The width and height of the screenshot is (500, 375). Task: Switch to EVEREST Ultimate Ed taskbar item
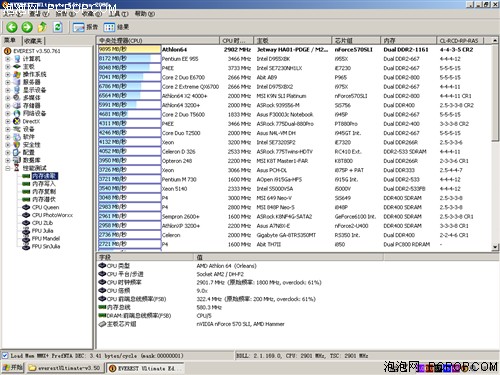tap(145, 368)
